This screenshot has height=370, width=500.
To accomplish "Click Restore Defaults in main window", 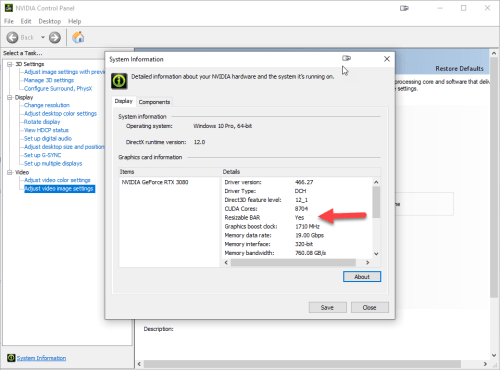I will tap(459, 69).
